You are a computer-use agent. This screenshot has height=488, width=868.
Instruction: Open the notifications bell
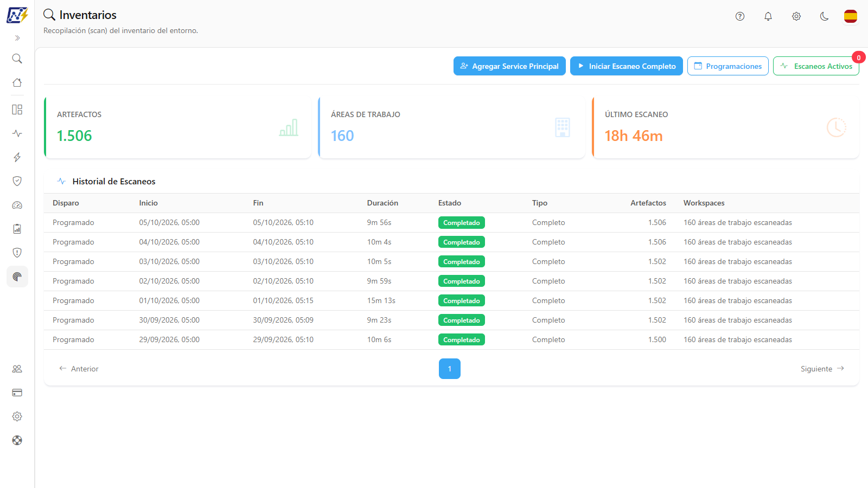pos(768,16)
